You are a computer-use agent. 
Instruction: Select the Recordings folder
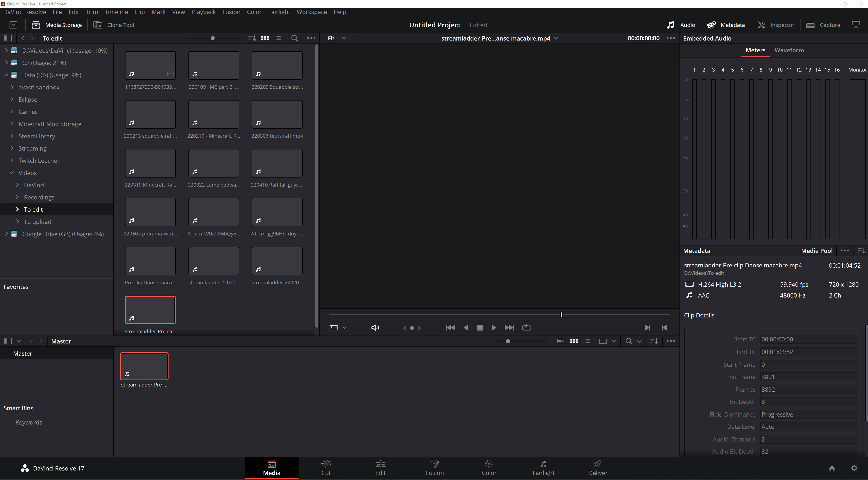[39, 197]
